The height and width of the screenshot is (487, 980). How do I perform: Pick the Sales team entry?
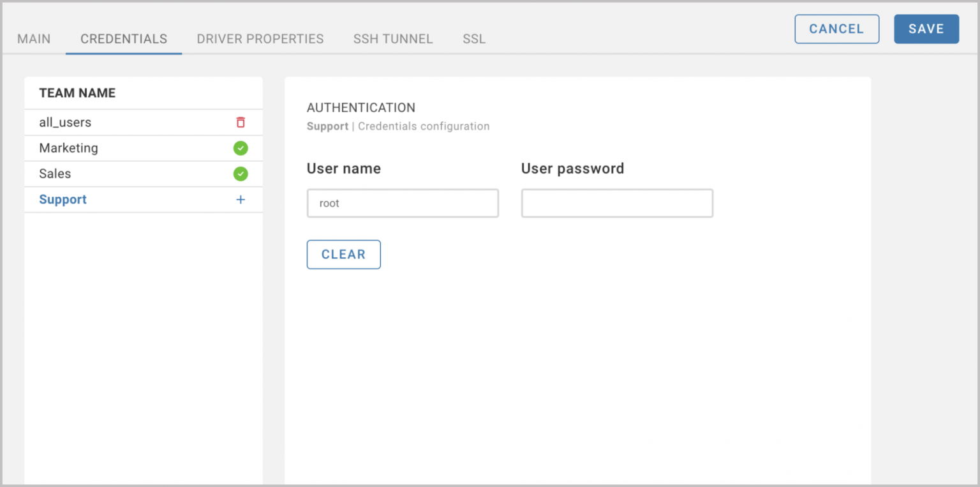point(55,174)
